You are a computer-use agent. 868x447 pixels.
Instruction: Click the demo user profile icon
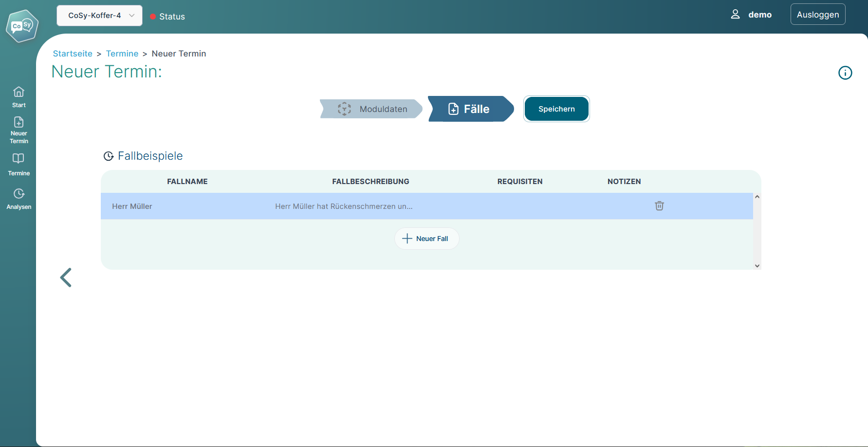click(x=735, y=15)
